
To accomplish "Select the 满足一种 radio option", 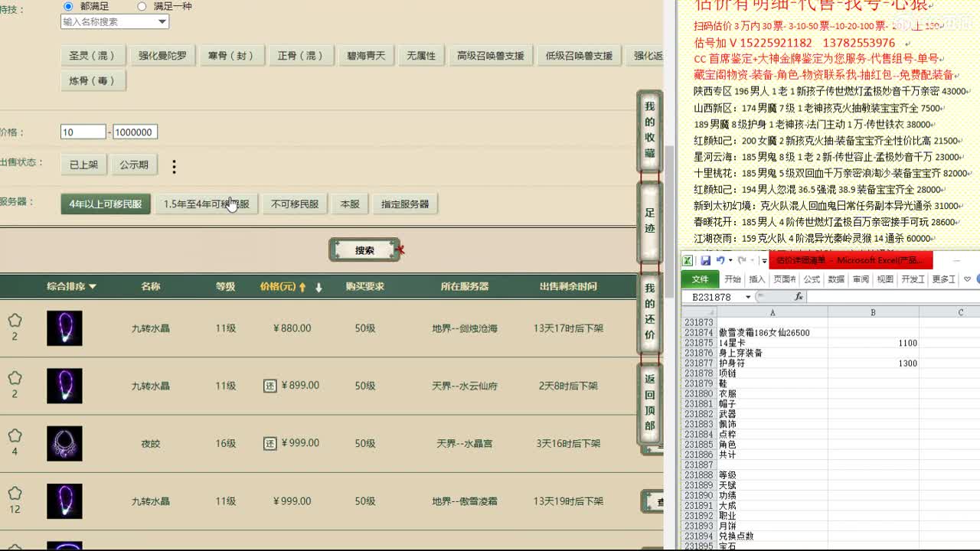I will point(142,6).
